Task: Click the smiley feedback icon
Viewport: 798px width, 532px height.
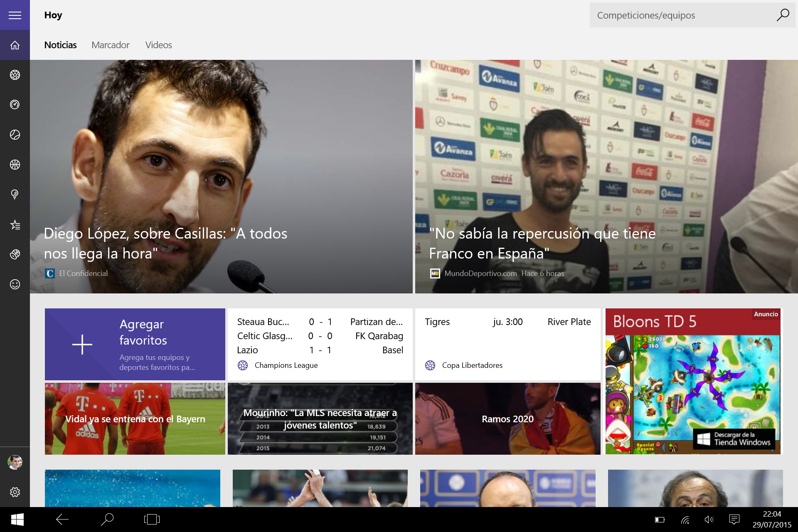Action: point(15,284)
